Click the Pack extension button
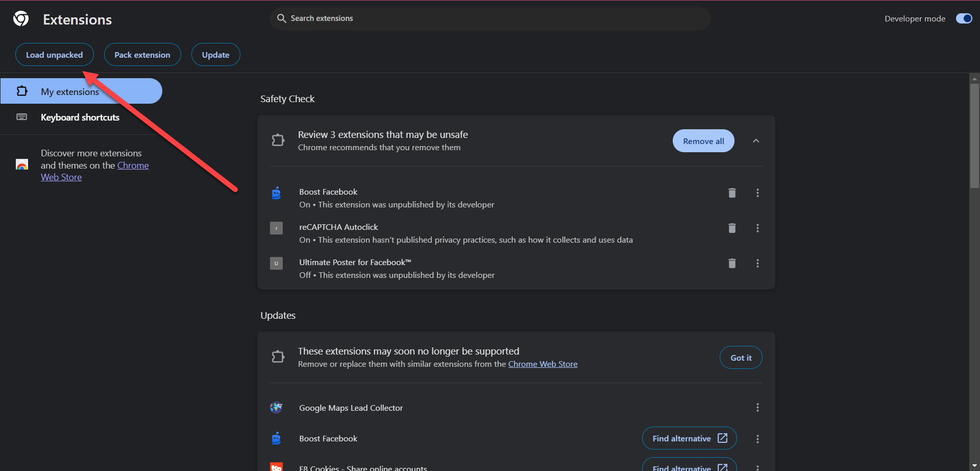This screenshot has width=980, height=471. (142, 55)
